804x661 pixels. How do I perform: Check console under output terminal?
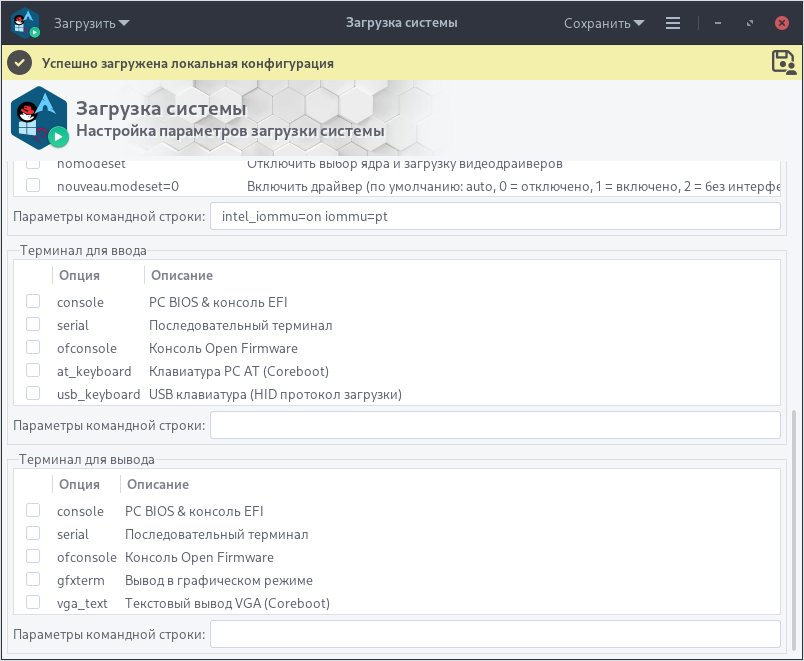point(32,511)
